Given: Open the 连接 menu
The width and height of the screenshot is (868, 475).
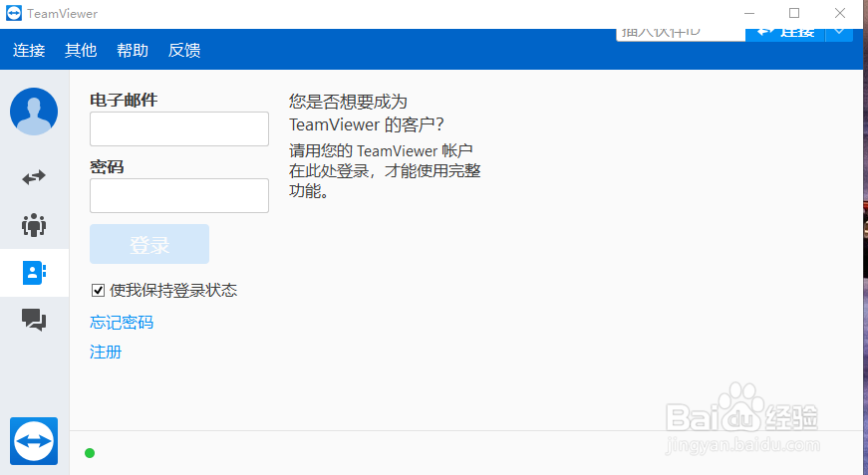Looking at the screenshot, I should (29, 51).
